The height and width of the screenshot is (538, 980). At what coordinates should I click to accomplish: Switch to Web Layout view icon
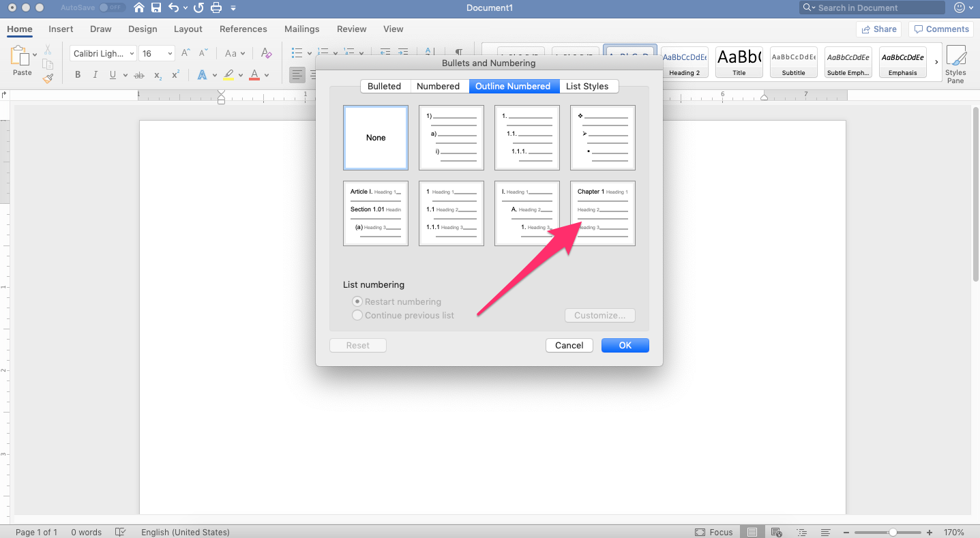777,532
